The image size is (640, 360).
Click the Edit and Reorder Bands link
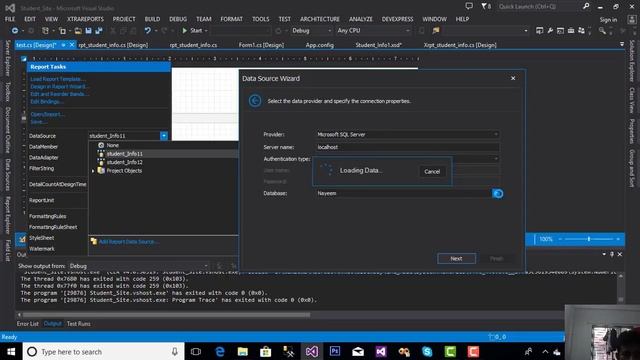tap(59, 94)
